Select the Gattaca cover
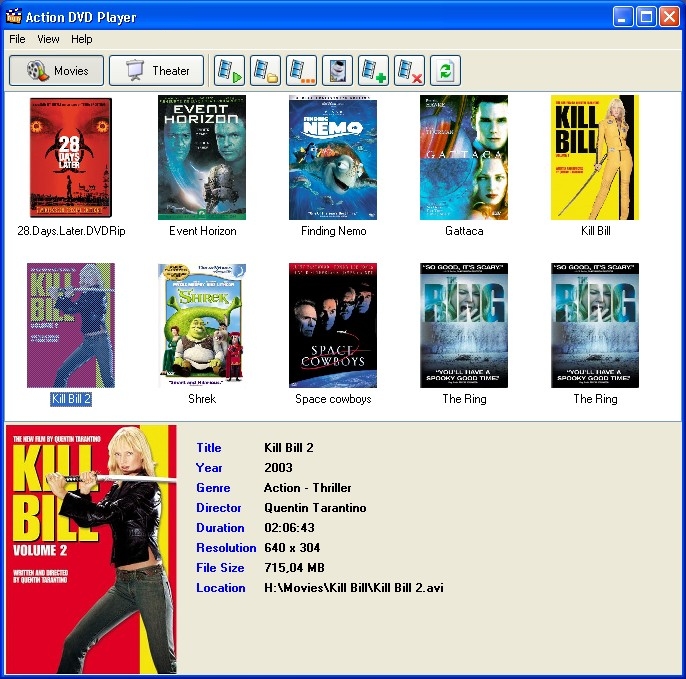 point(464,158)
